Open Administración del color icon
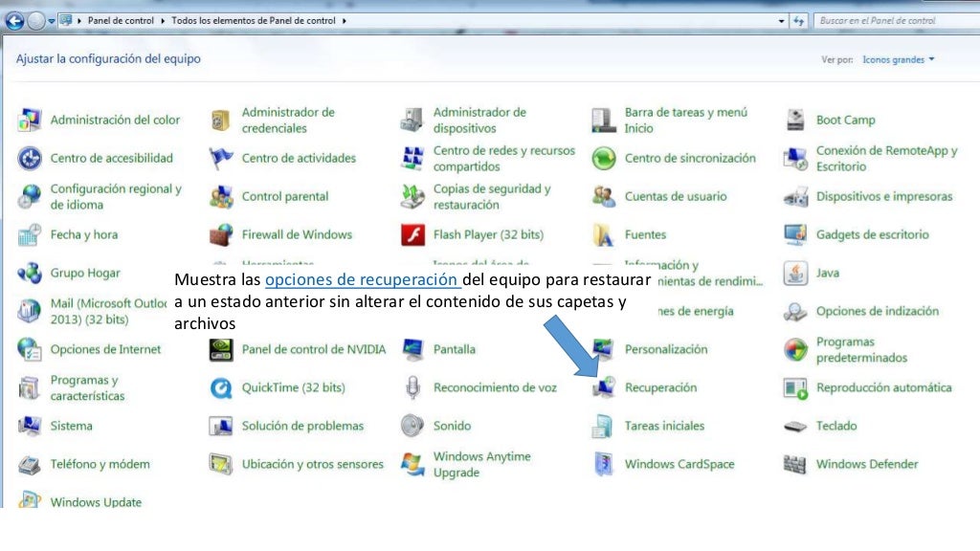 [30, 120]
